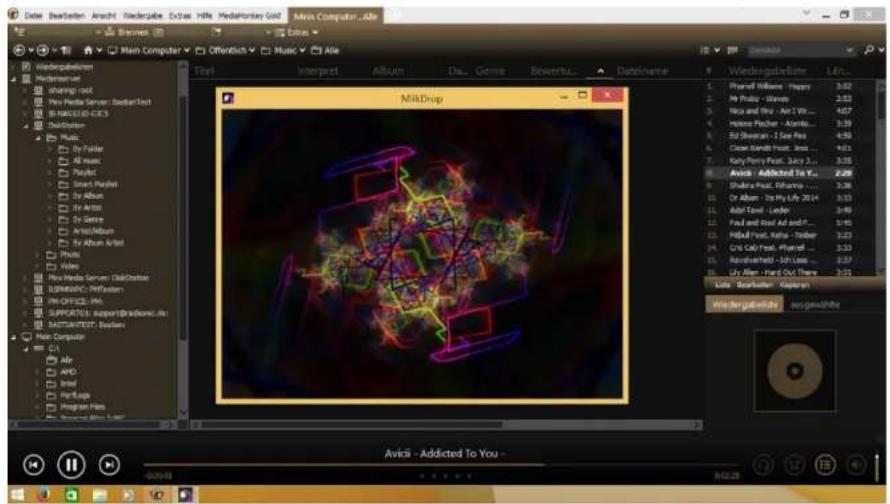Pause playback with the pause button
Image resolution: width=890 pixels, height=504 pixels.
click(x=72, y=465)
